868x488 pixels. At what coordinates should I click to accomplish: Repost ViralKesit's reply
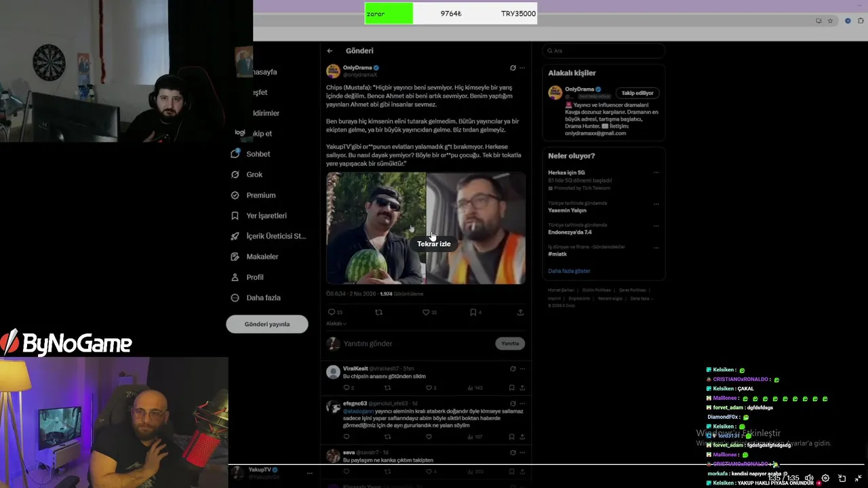[388, 388]
